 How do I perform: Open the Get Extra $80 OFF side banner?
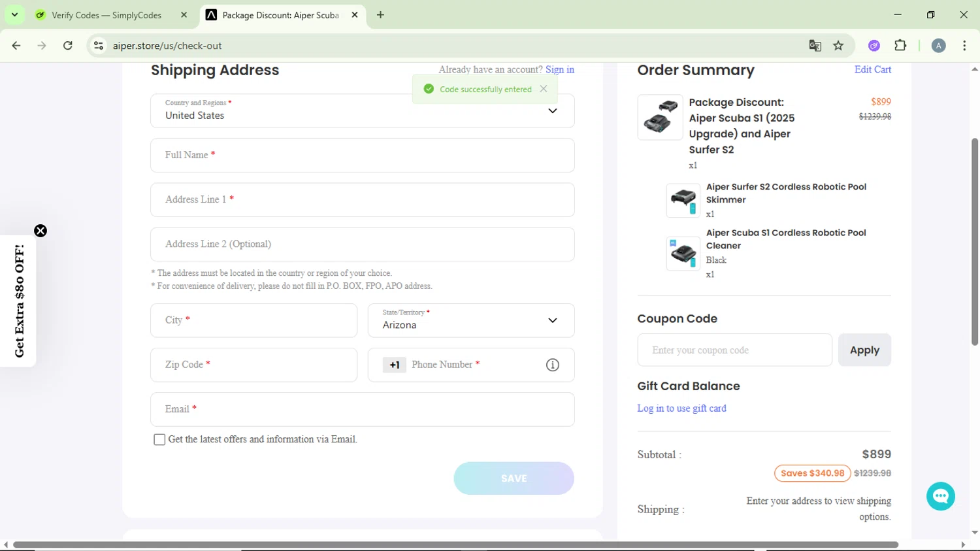click(18, 301)
